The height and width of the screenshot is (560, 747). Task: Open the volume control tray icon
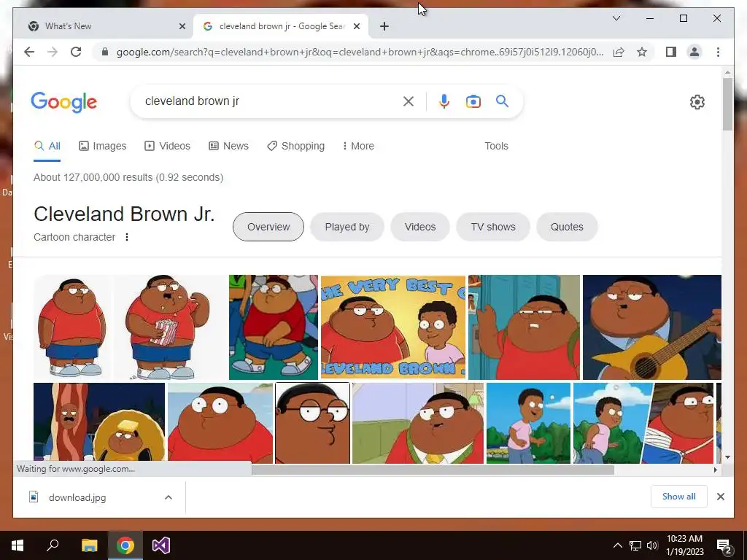pyautogui.click(x=651, y=545)
